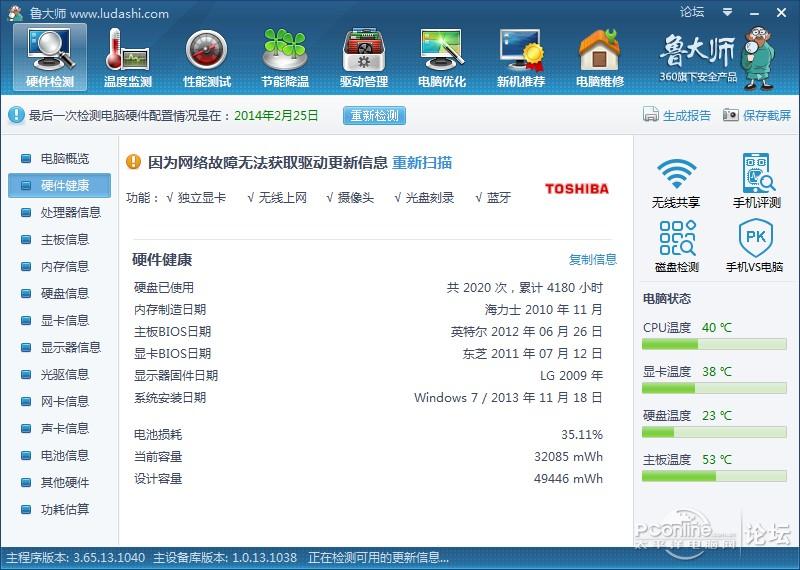Click the blue info icon beside last detection

pyautogui.click(x=16, y=115)
